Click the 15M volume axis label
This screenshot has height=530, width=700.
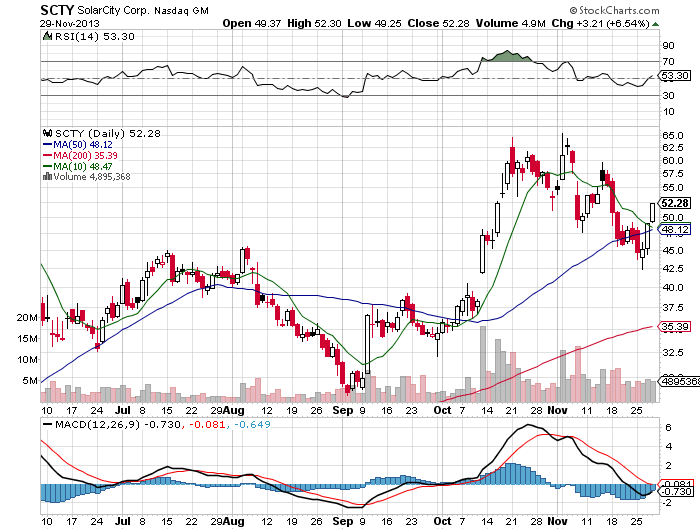[x=27, y=338]
